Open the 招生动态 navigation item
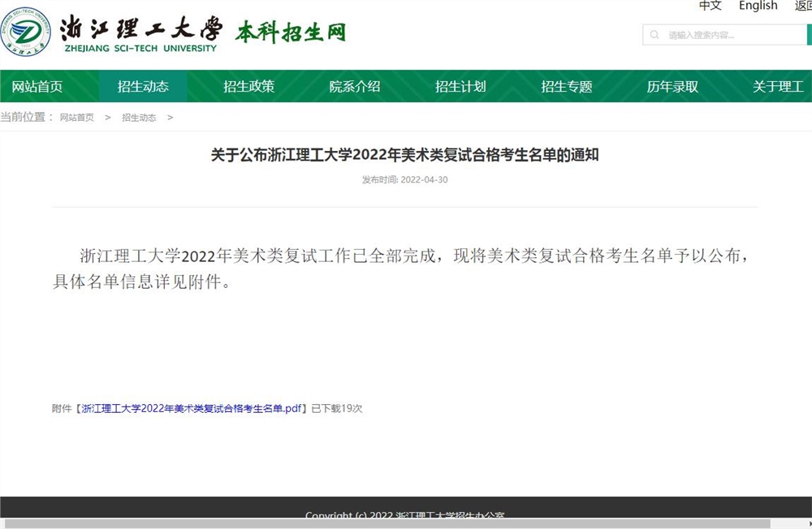 pos(143,87)
